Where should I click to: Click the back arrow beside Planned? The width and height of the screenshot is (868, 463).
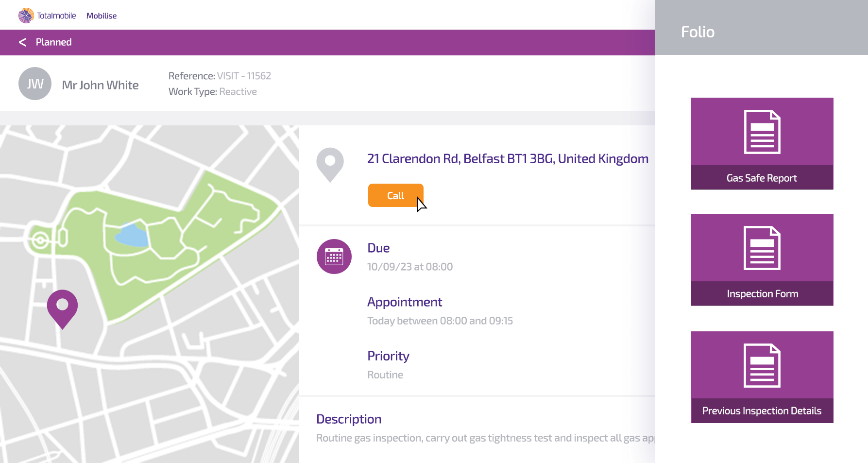pos(22,42)
